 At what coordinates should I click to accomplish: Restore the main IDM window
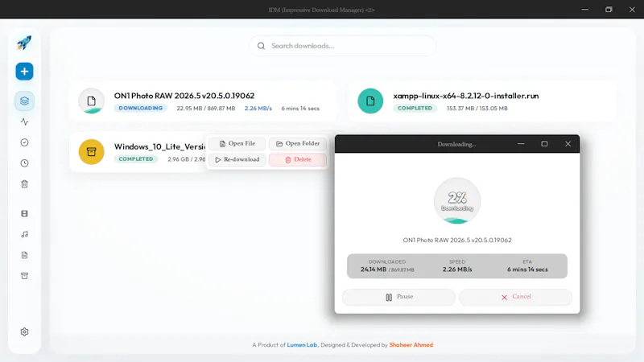[609, 10]
